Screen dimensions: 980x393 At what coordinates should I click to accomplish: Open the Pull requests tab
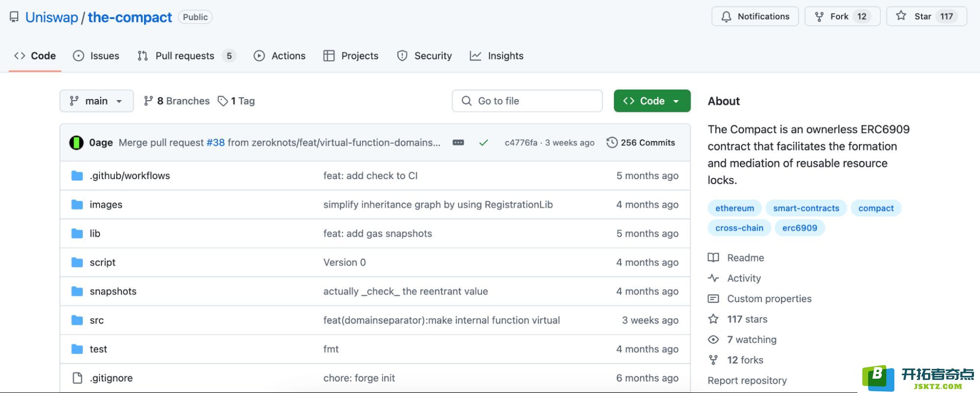click(x=187, y=56)
